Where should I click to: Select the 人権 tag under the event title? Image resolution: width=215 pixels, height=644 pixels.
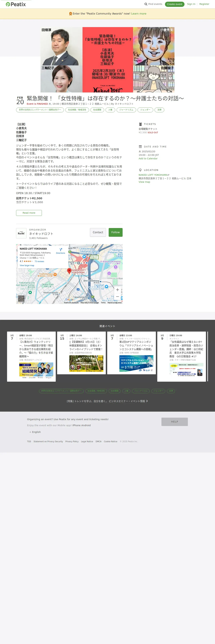click(110, 110)
